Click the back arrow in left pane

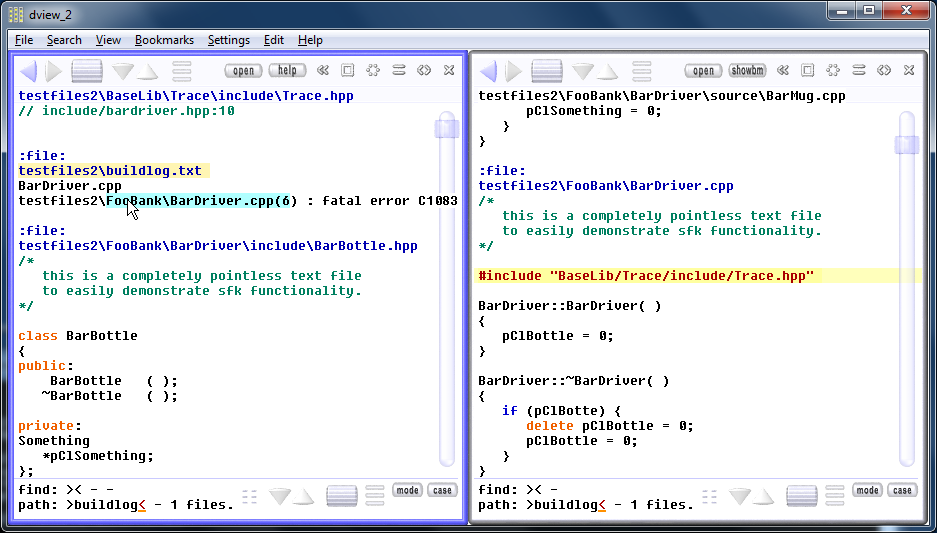click(28, 71)
